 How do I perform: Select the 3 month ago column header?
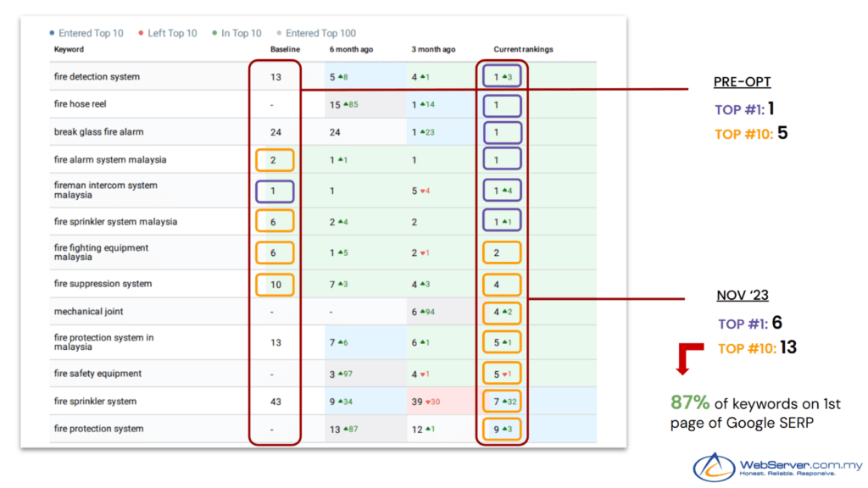[432, 50]
